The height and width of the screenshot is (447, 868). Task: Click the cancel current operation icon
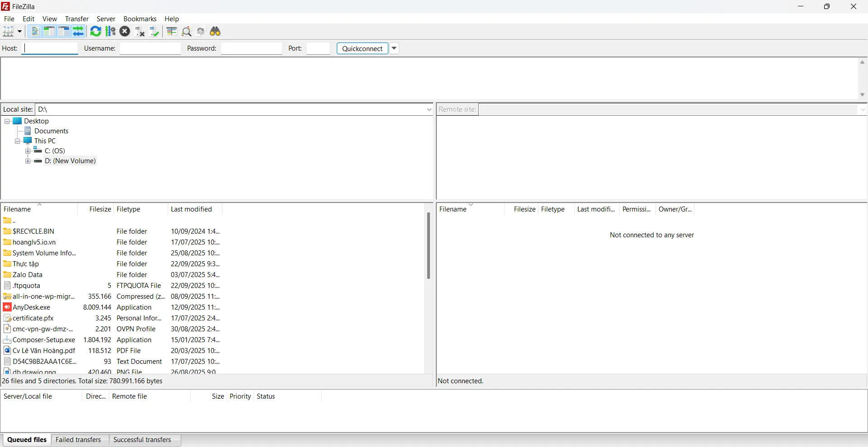point(125,32)
